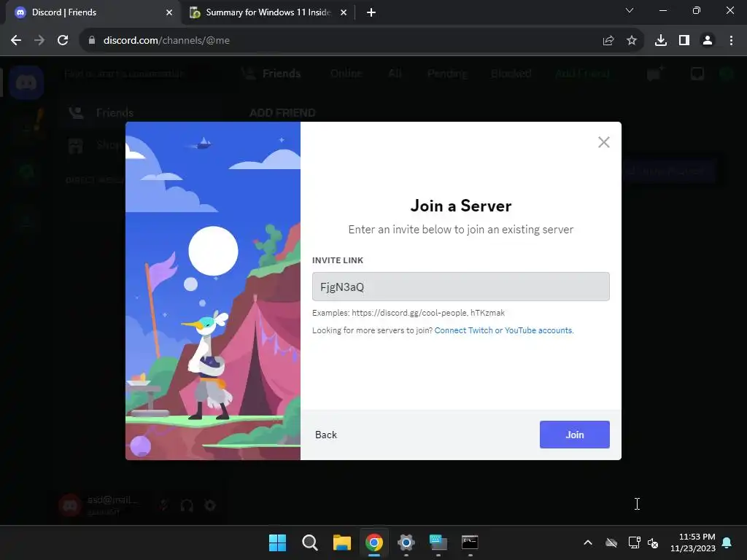Open New Group DM icon
The image size is (747, 560).
point(654,74)
